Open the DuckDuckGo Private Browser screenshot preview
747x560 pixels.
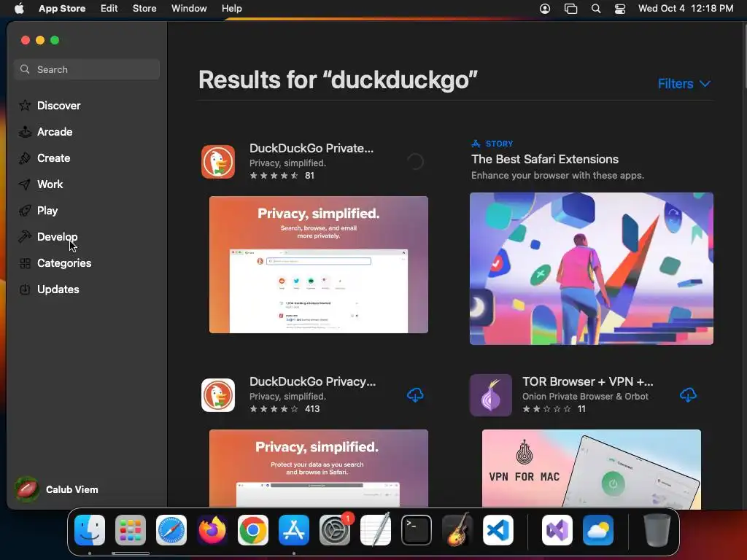click(x=319, y=265)
